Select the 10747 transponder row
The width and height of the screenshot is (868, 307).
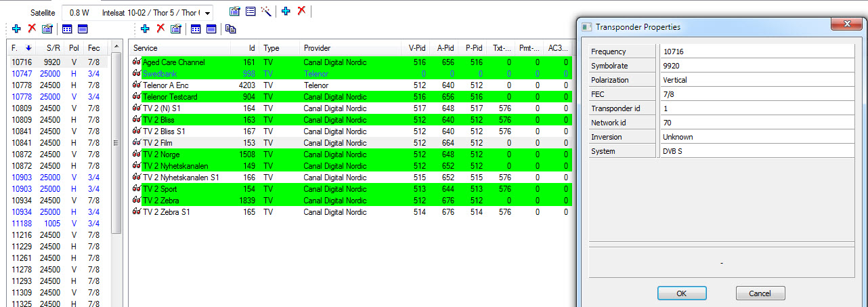click(x=58, y=74)
